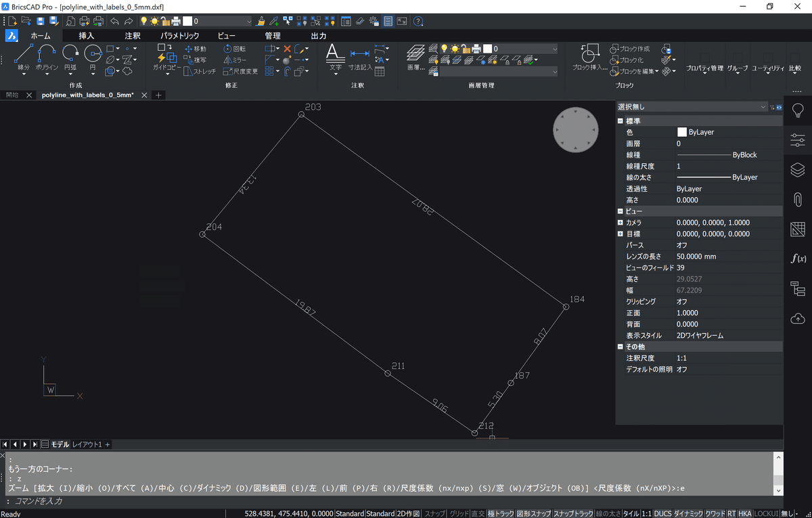Open the 画層 layer manager
This screenshot has width=812, height=518.
pyautogui.click(x=415, y=58)
